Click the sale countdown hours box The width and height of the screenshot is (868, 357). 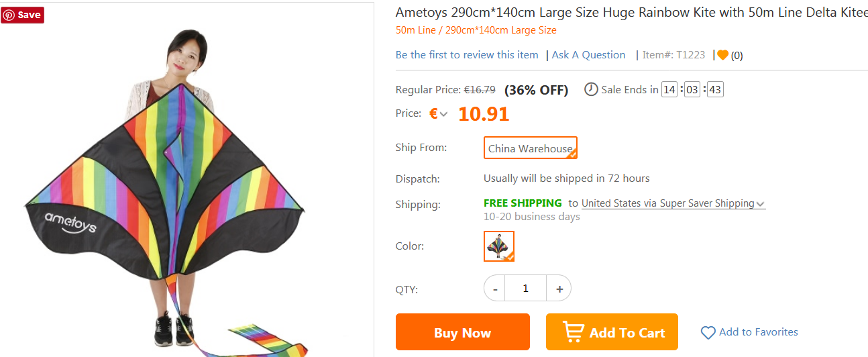669,89
